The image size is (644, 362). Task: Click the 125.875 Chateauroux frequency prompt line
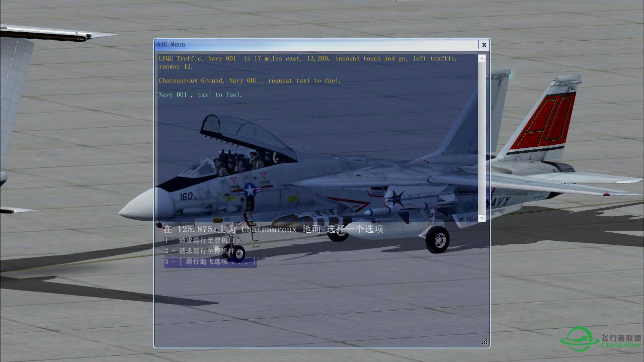pos(273,229)
